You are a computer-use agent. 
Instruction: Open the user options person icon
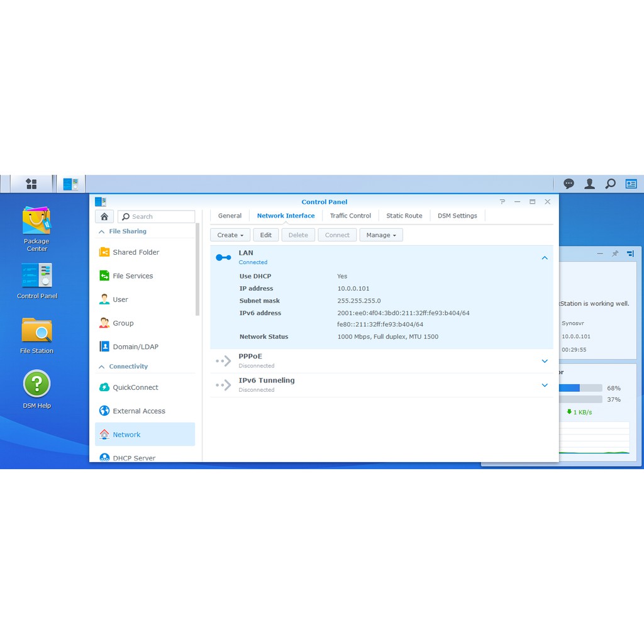pyautogui.click(x=589, y=184)
